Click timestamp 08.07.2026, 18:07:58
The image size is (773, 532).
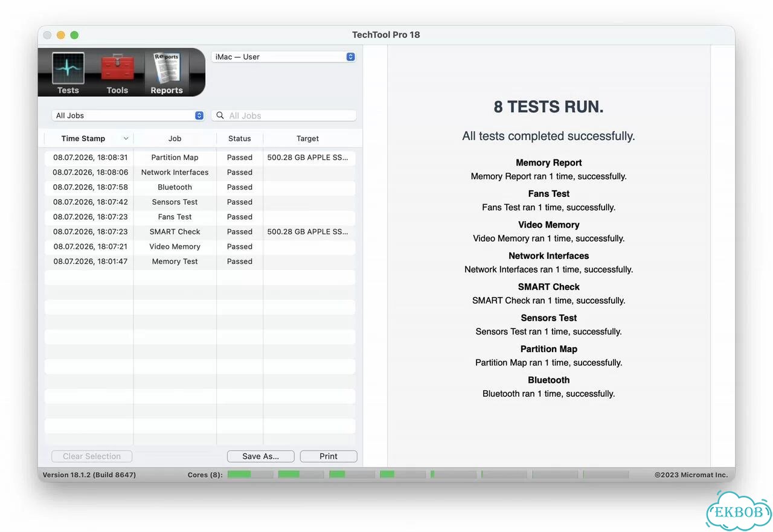(x=91, y=187)
